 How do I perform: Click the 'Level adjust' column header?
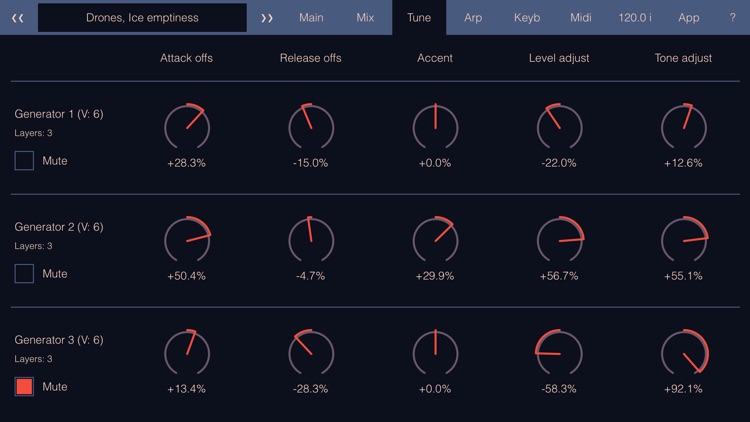pyautogui.click(x=559, y=58)
